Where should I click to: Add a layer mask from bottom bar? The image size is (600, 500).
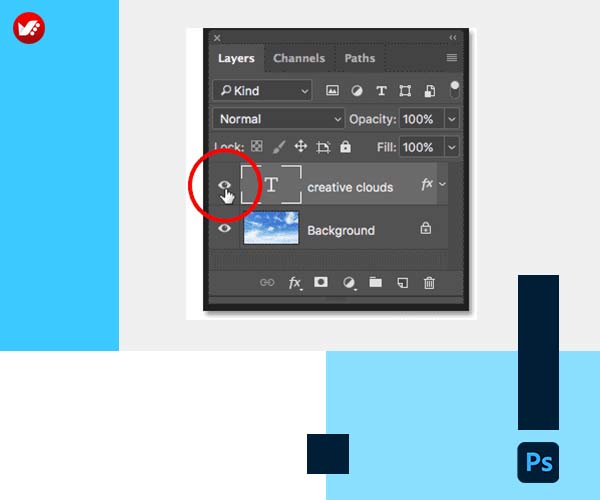[322, 283]
